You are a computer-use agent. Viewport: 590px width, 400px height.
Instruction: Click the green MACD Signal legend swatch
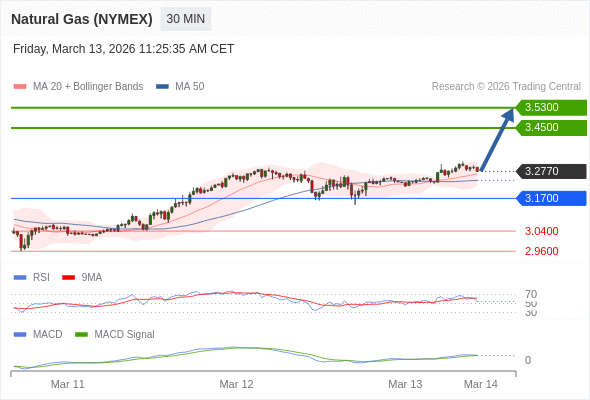point(81,335)
